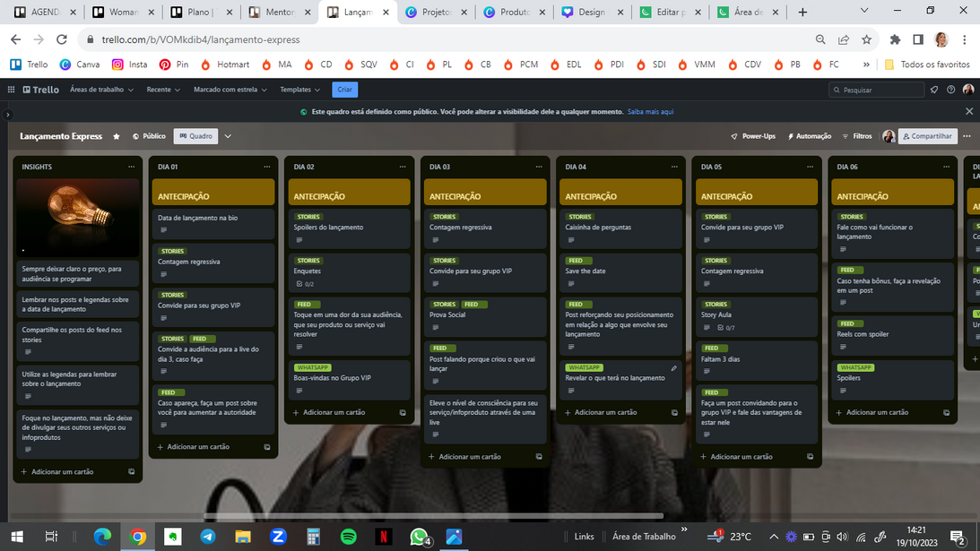980x551 pixels.
Task: Open the Trello app switcher grid icon
Action: [x=12, y=90]
